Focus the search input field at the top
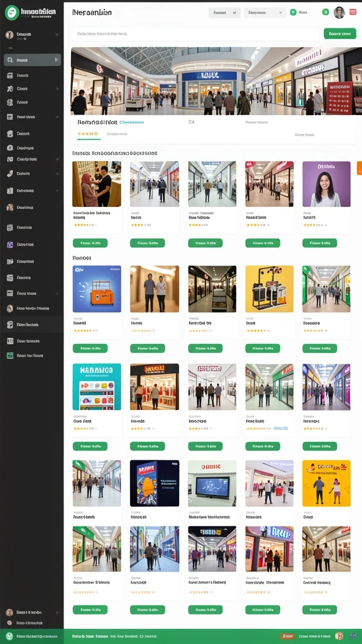 [195, 34]
